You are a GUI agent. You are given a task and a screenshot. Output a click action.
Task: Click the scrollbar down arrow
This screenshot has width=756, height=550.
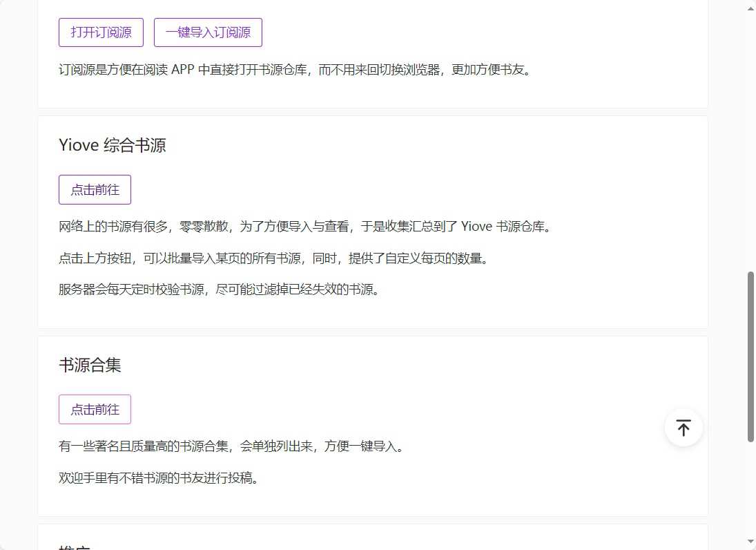pyautogui.click(x=750, y=542)
